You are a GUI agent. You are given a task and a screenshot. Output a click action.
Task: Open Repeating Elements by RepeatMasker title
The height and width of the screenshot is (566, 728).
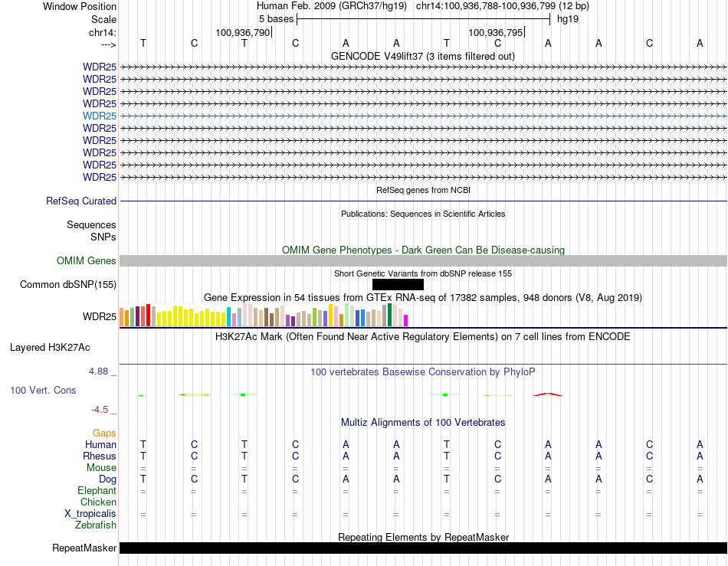point(423,537)
